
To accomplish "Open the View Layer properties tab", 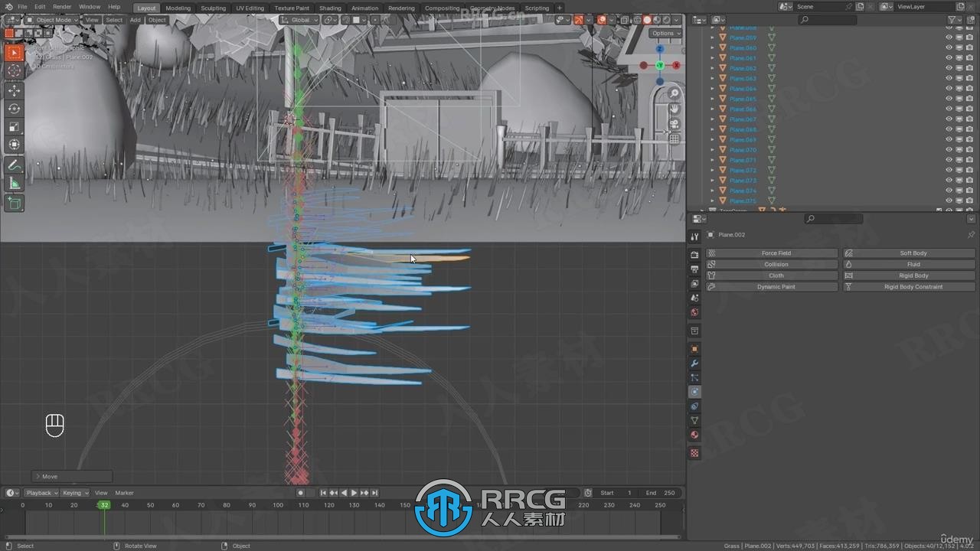I will [x=694, y=284].
